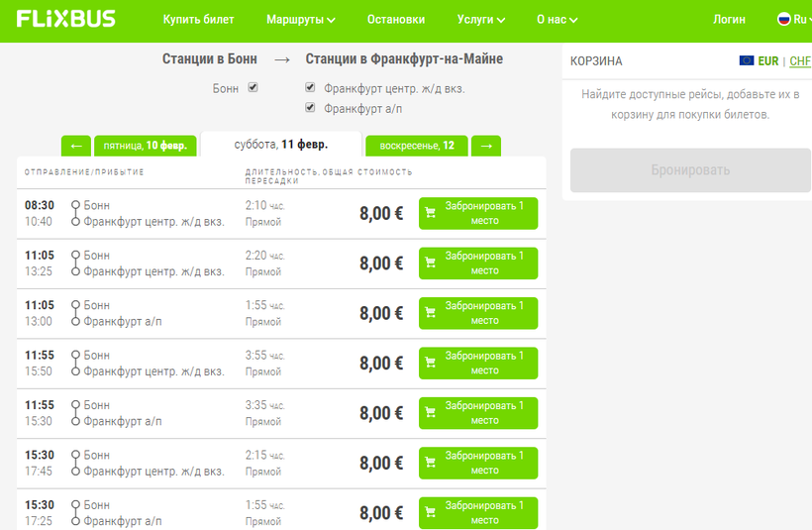Open the Услуги dropdown menu
Viewport: 812px width, 530px height.
481,20
